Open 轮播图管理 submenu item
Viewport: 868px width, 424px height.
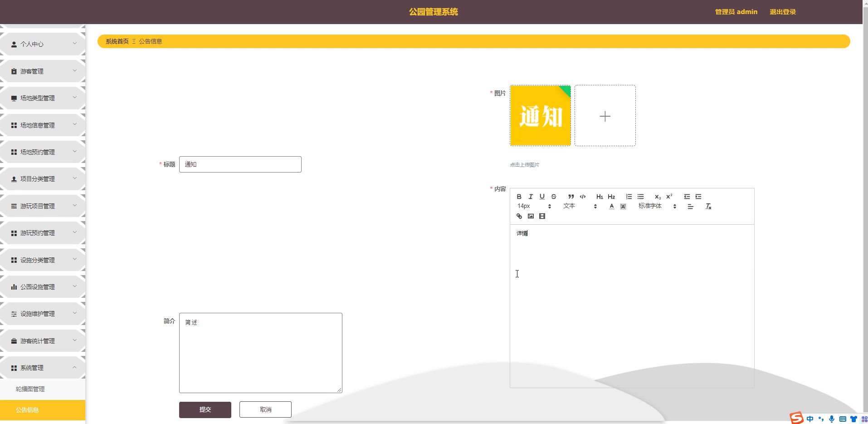[43, 389]
